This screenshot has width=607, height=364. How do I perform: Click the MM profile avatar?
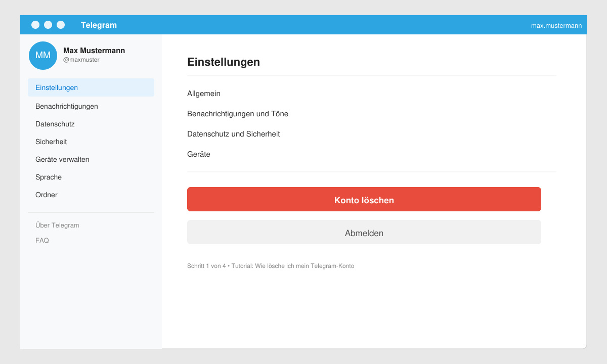(x=43, y=56)
